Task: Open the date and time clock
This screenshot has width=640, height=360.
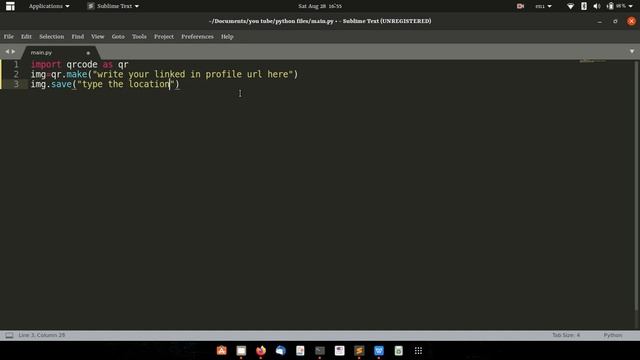Action: point(320,6)
